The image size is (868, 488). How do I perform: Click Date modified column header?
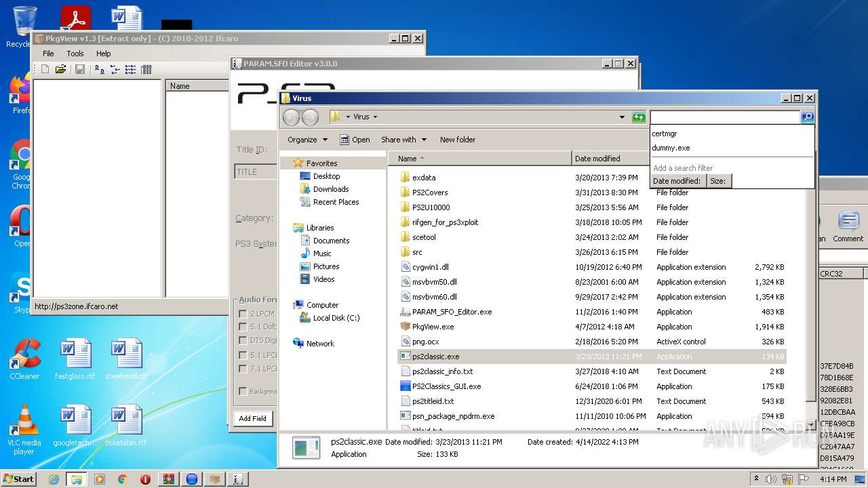(x=610, y=159)
